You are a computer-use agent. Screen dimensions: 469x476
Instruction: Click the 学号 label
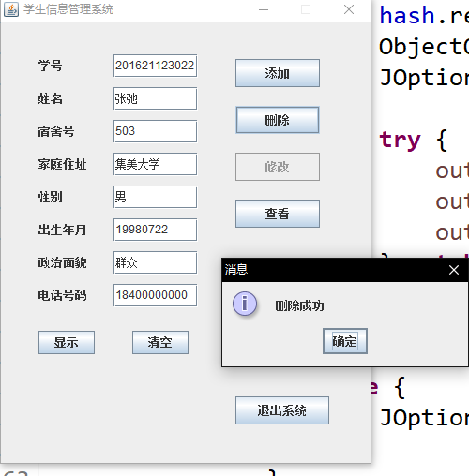point(50,66)
